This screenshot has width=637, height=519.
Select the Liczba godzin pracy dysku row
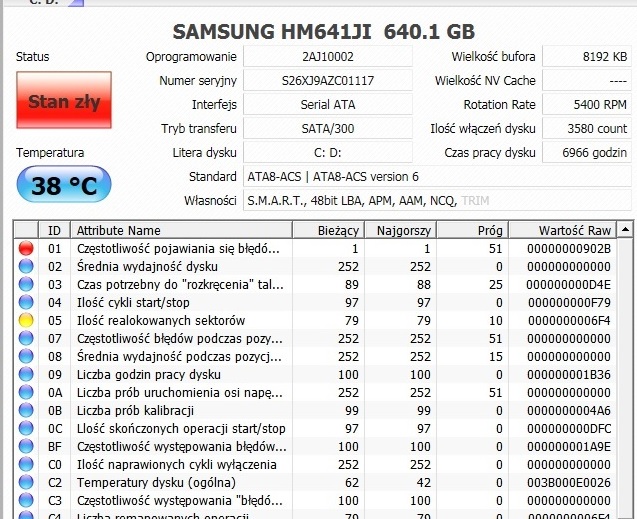(315, 374)
